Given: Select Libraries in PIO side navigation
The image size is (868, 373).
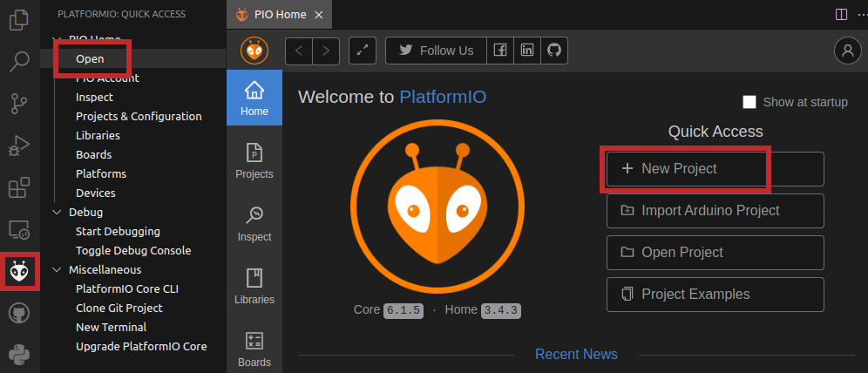Looking at the screenshot, I should point(254,286).
